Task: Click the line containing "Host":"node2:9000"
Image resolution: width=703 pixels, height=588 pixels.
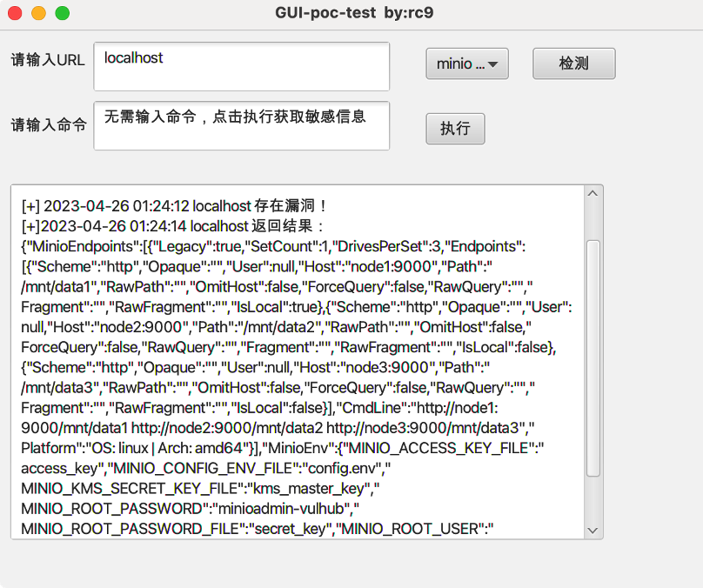Action: coord(276,327)
